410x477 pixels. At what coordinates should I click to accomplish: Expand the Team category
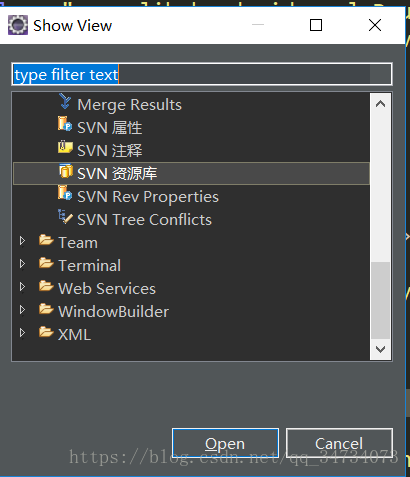click(x=22, y=241)
